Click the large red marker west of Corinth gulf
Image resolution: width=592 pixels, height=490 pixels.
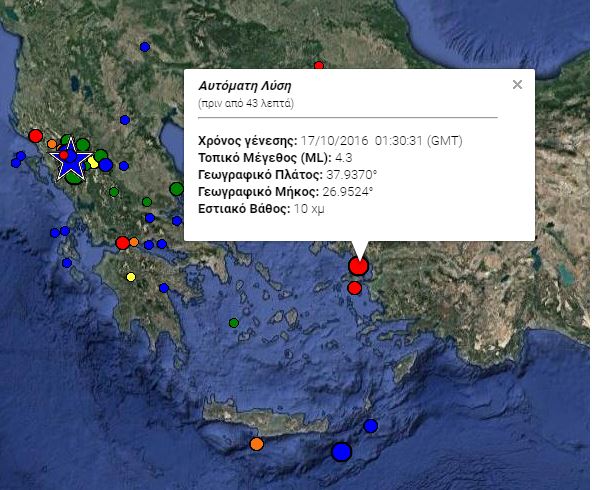122,243
